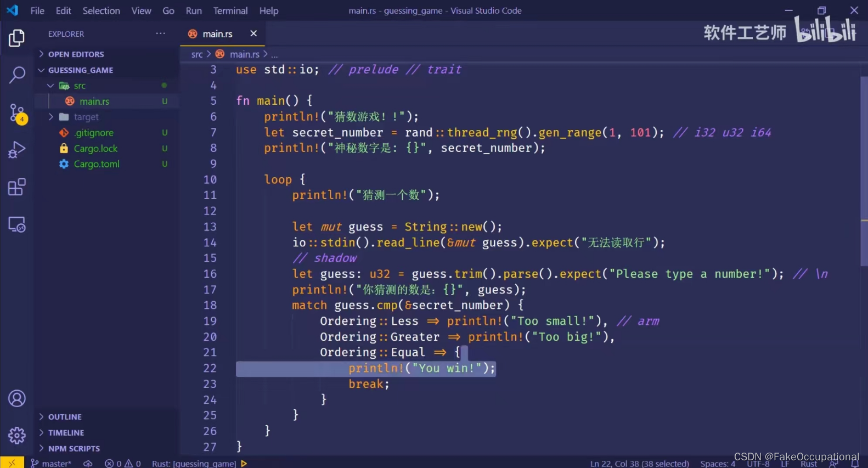Open notifications bell in status bar
The image size is (868, 468).
pyautogui.click(x=855, y=464)
